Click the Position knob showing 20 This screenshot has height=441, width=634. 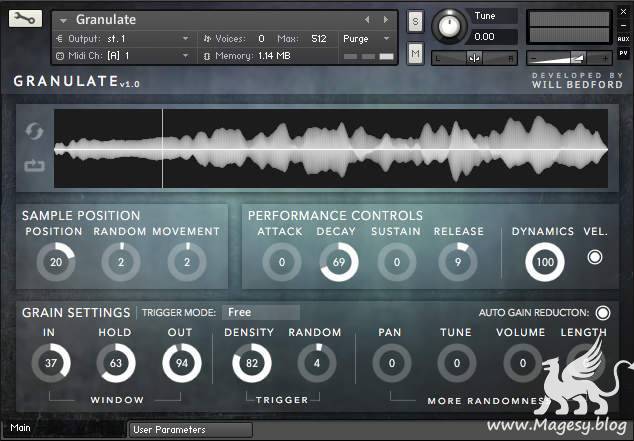coord(56,262)
